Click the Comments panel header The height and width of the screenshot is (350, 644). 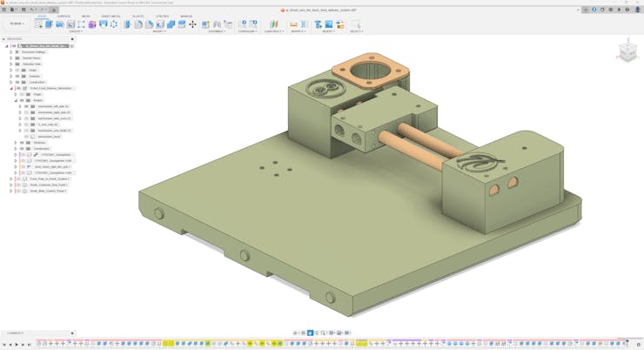point(16,333)
